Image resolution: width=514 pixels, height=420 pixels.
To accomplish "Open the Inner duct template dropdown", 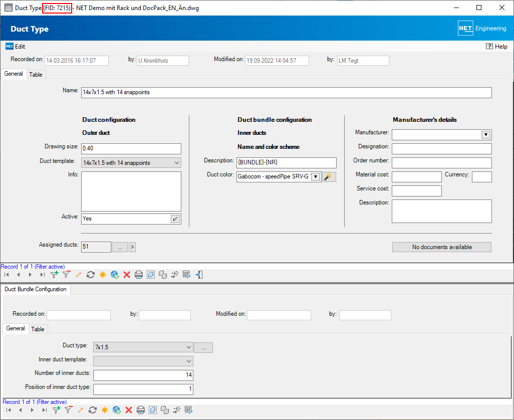I will click(189, 361).
